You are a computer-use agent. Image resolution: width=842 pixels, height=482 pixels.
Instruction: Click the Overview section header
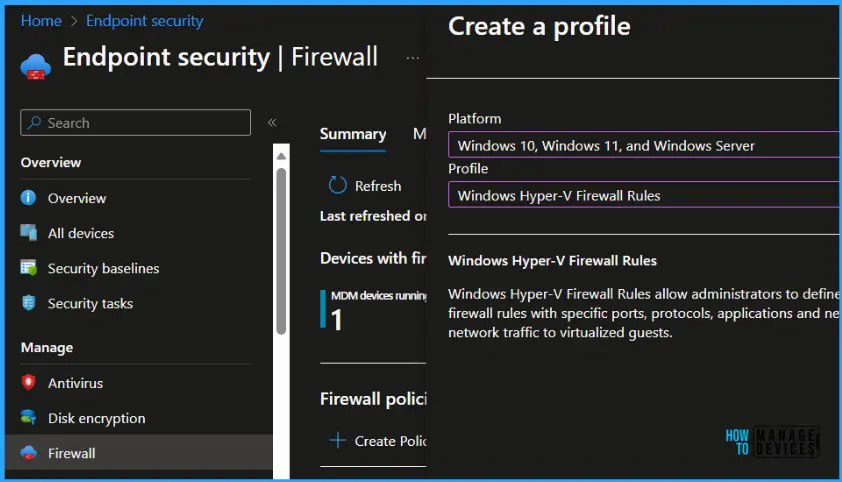tap(51, 163)
